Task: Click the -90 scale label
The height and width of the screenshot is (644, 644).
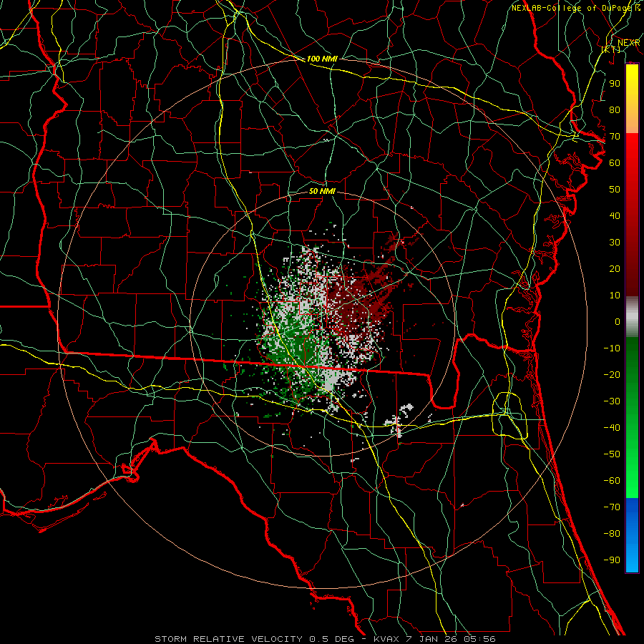Action: [x=612, y=560]
